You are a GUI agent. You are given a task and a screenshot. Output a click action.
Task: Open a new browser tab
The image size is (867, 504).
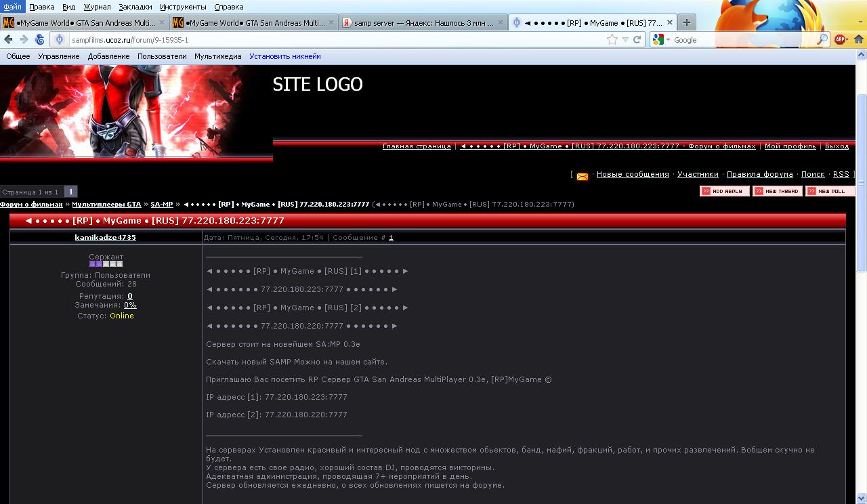(x=686, y=22)
